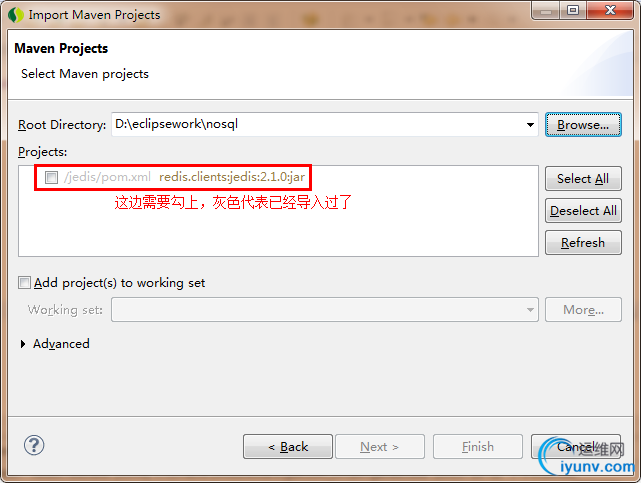Select the redis.clients:jedis:2.1.0:jar entry
This screenshot has width=641, height=483.
[232, 177]
